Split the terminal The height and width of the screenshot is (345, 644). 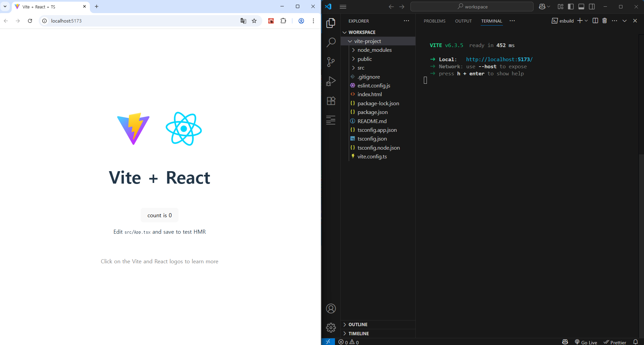pyautogui.click(x=595, y=21)
